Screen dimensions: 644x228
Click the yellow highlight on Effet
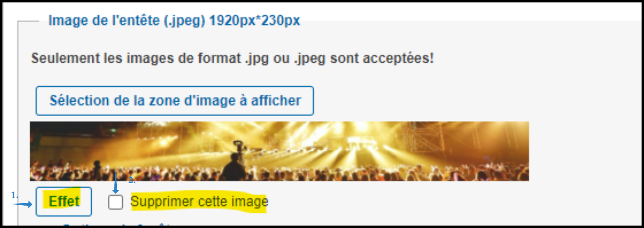click(x=64, y=201)
